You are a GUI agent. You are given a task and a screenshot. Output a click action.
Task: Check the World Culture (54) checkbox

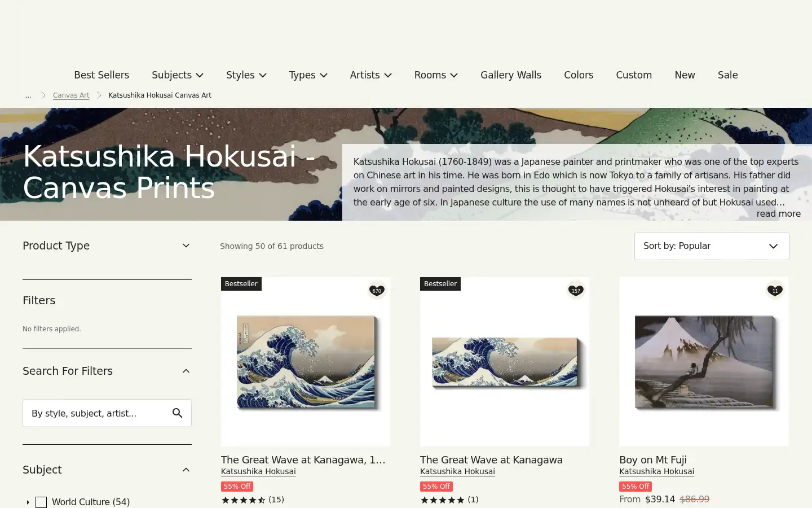point(41,502)
